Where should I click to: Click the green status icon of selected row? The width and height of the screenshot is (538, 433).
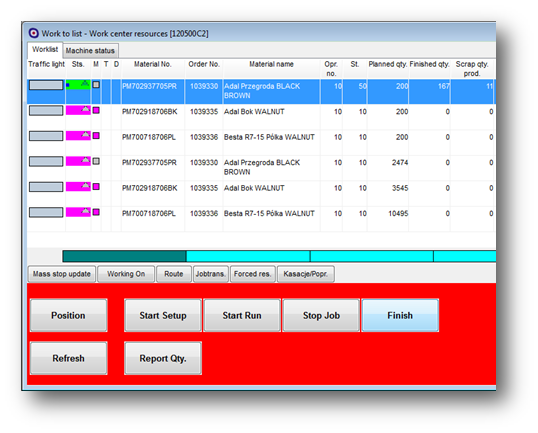(x=78, y=84)
